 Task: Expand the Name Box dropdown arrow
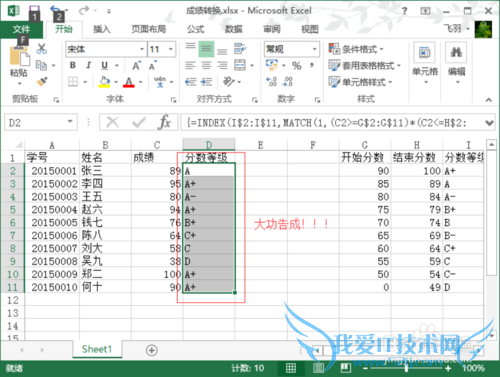coord(70,122)
